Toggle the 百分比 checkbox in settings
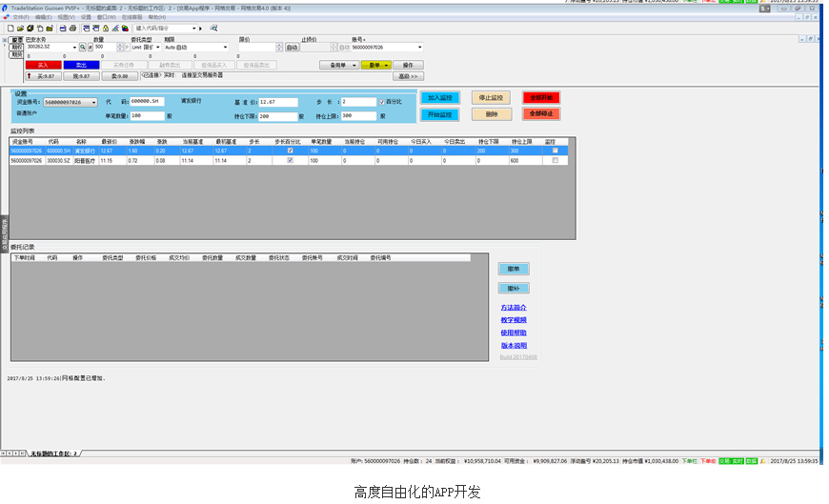 [x=383, y=102]
